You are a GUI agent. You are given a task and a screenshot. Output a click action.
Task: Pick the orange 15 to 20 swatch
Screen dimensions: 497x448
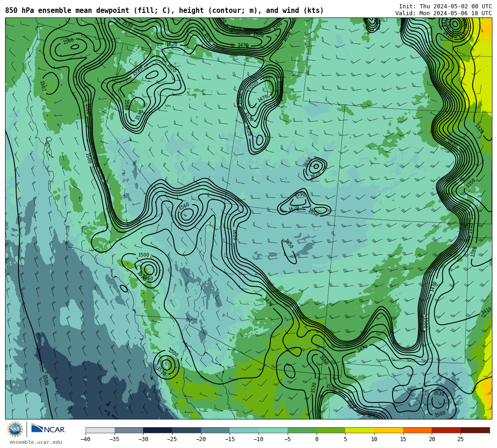click(x=417, y=430)
